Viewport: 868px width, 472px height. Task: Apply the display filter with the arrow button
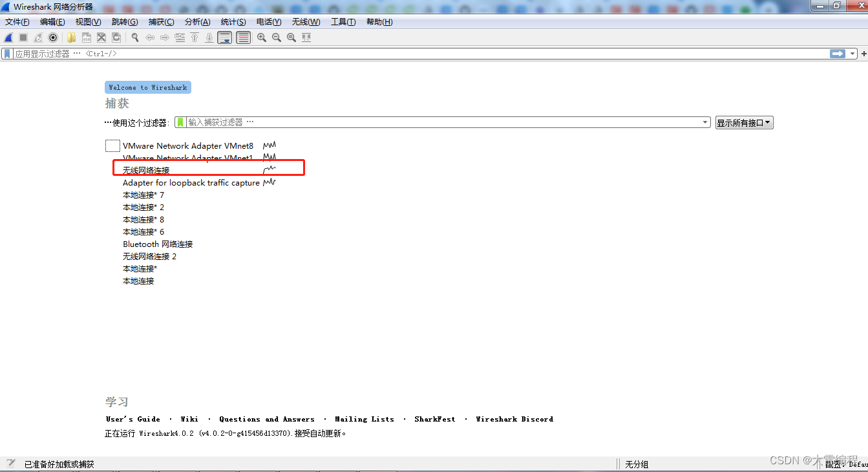[x=838, y=54]
